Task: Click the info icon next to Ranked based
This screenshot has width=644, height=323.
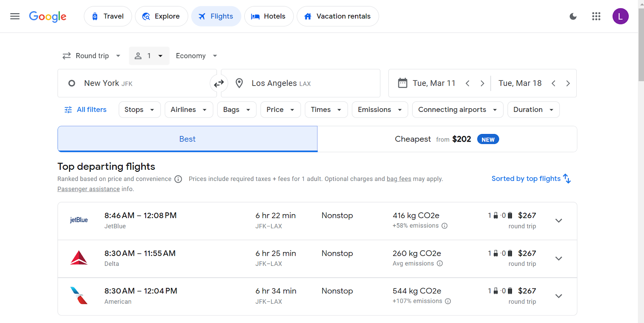Action: pyautogui.click(x=178, y=179)
